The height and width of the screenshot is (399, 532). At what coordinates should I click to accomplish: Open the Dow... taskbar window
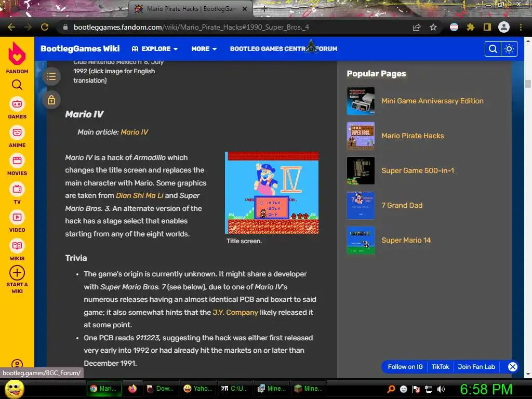[160, 389]
